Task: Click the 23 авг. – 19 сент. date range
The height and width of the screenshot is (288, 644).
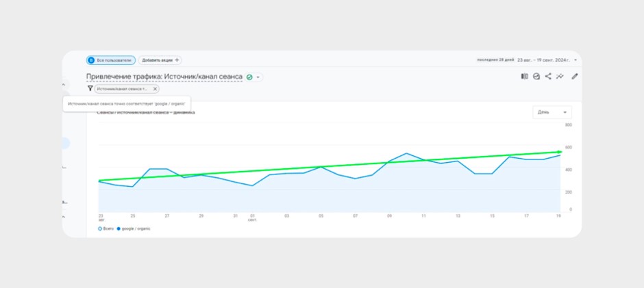Action: tap(543, 60)
